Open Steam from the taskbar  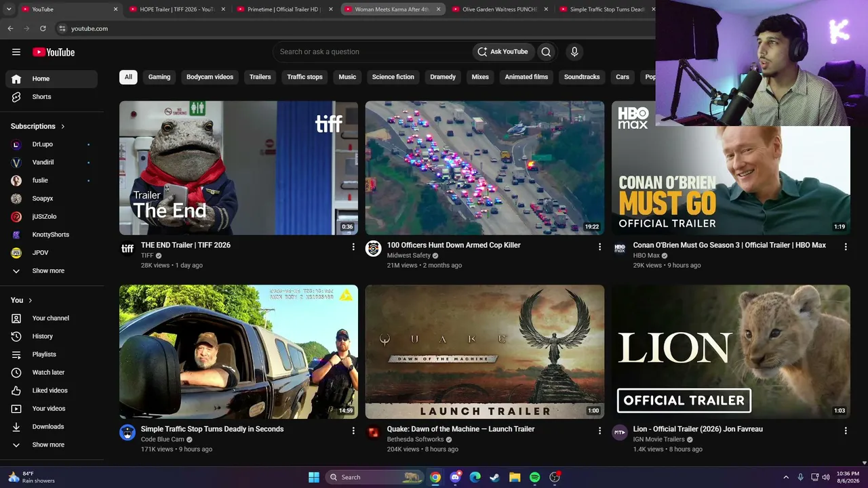[495, 477]
